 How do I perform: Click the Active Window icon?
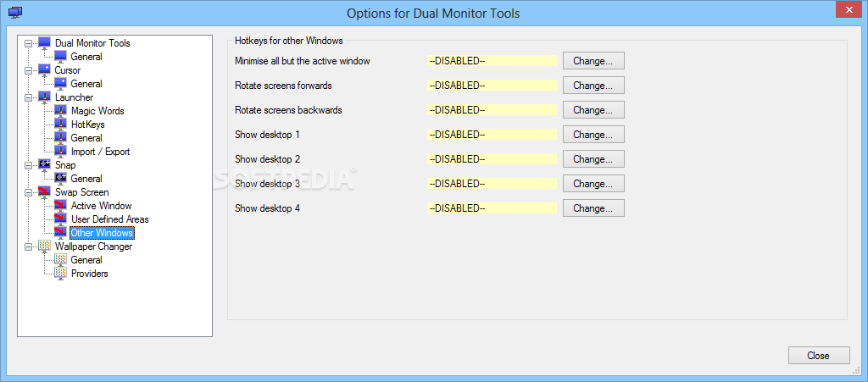click(x=60, y=206)
